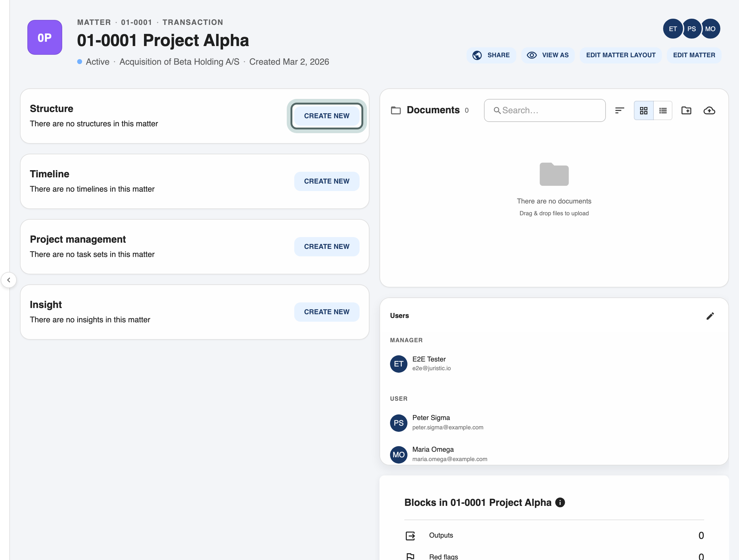Create a new Structure

[x=327, y=116]
